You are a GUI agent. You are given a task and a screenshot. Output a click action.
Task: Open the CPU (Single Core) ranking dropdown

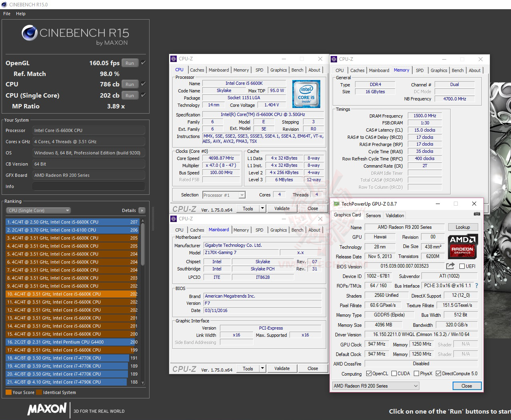click(x=38, y=210)
